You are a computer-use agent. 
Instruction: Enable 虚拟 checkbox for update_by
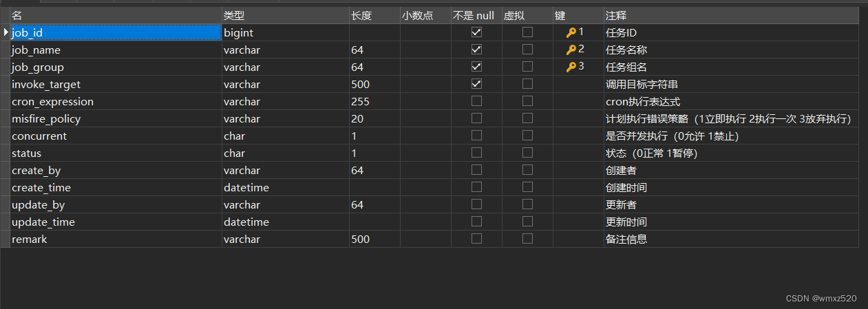[x=527, y=204]
